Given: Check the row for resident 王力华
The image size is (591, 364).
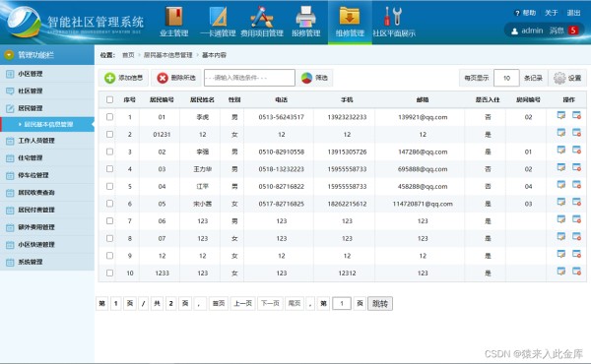Looking at the screenshot, I should point(109,169).
